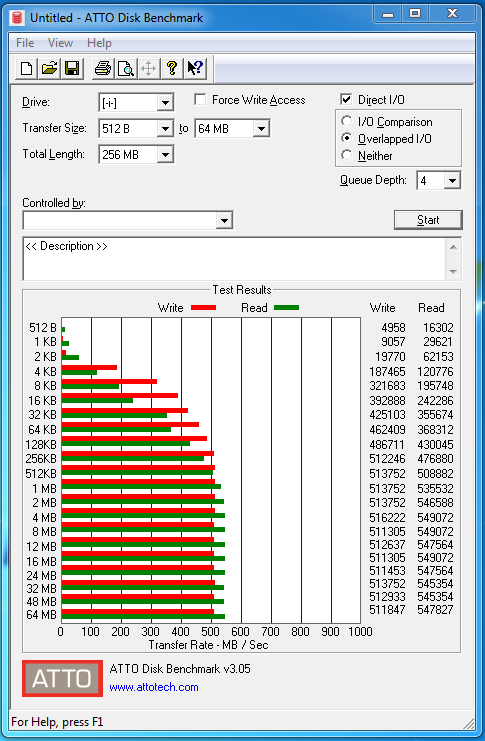Select Overlapped I/O radio option
Screen dimensions: 485x741
(346, 138)
